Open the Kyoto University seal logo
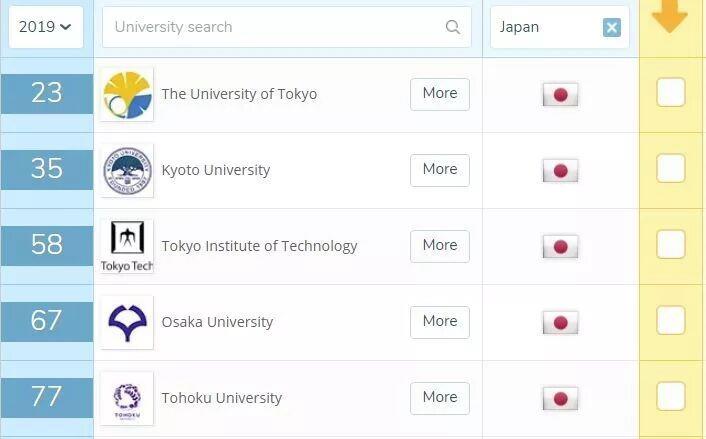Viewport: 706px width, 439px height. pyautogui.click(x=127, y=171)
